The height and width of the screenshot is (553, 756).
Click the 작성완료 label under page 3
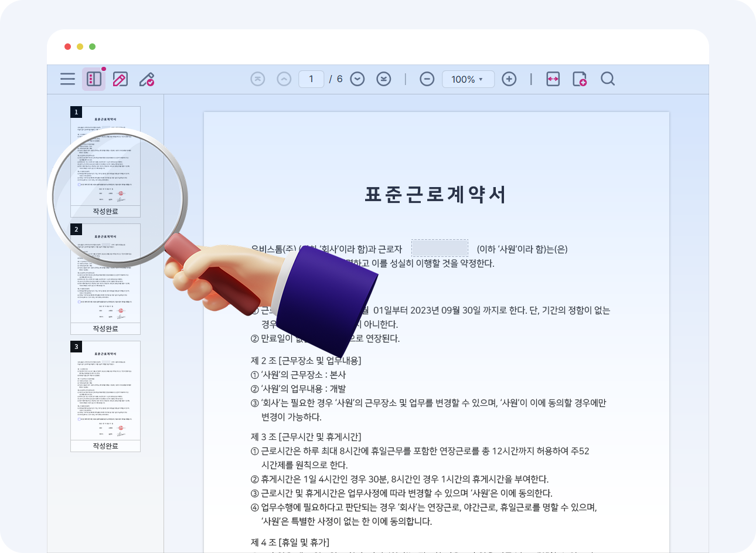coord(105,446)
